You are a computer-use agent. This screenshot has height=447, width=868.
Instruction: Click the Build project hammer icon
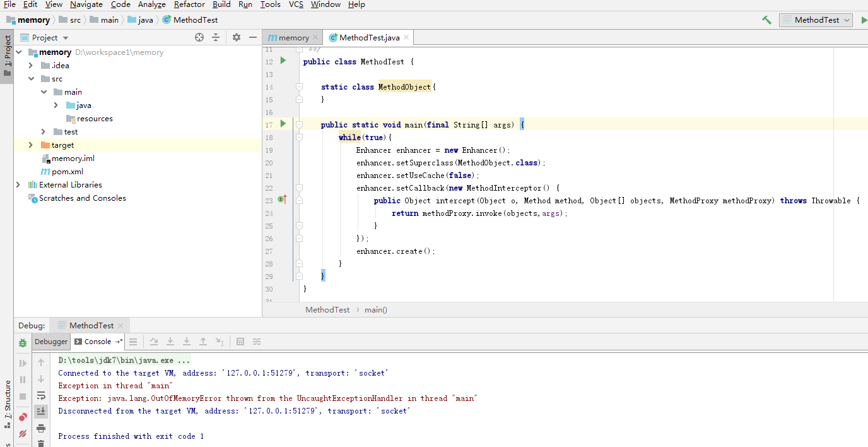click(x=766, y=20)
